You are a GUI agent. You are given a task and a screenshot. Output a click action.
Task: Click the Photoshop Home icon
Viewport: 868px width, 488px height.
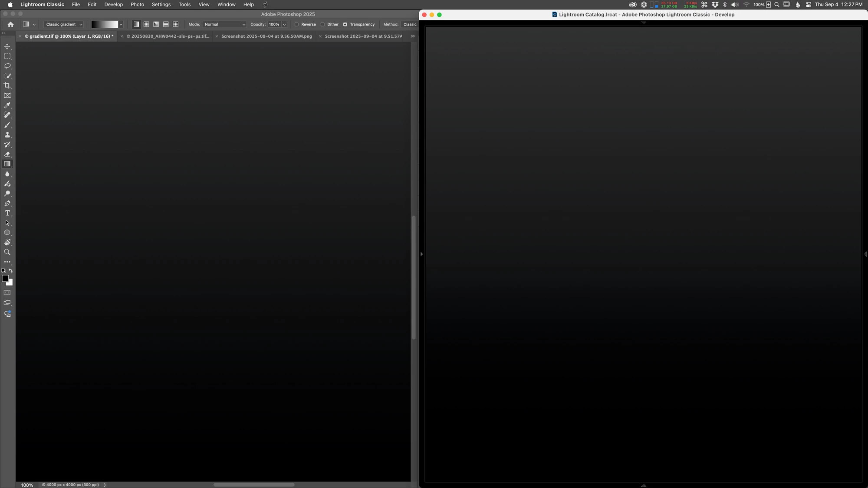(10, 25)
